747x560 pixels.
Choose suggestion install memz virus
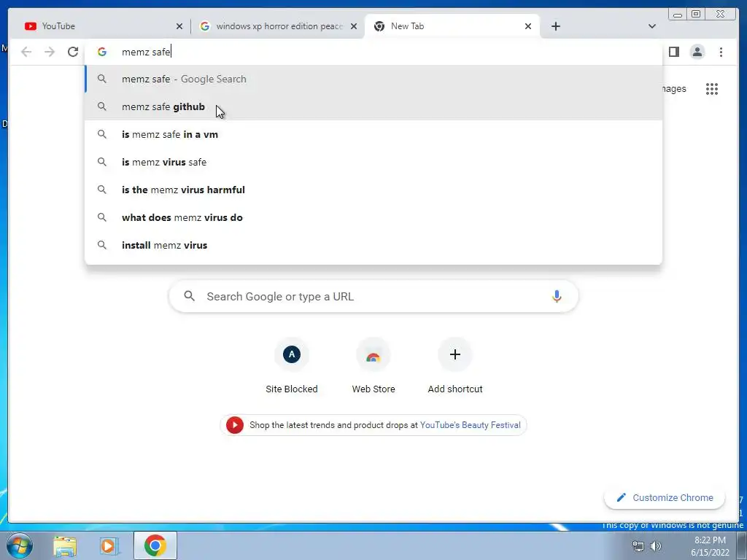point(373,245)
